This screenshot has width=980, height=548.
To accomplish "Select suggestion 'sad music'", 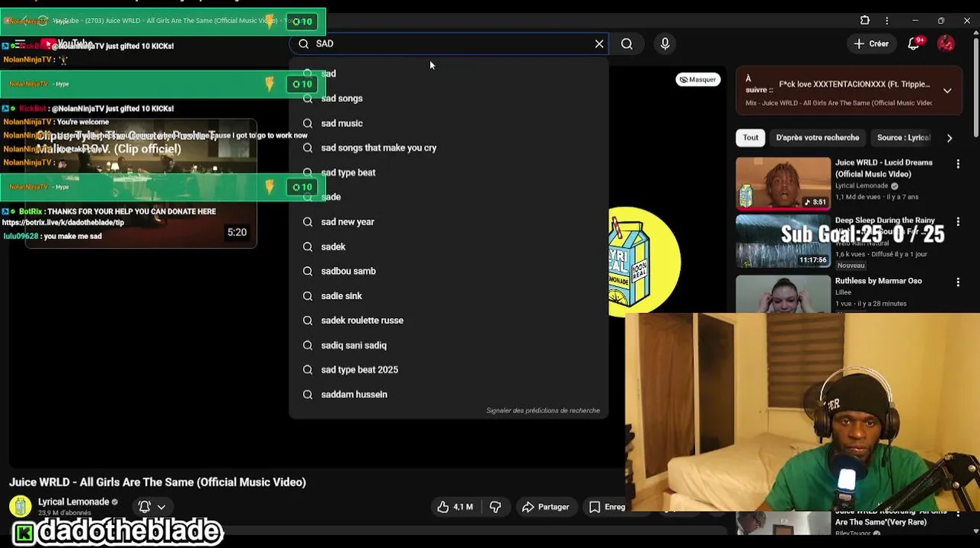I will [449, 123].
